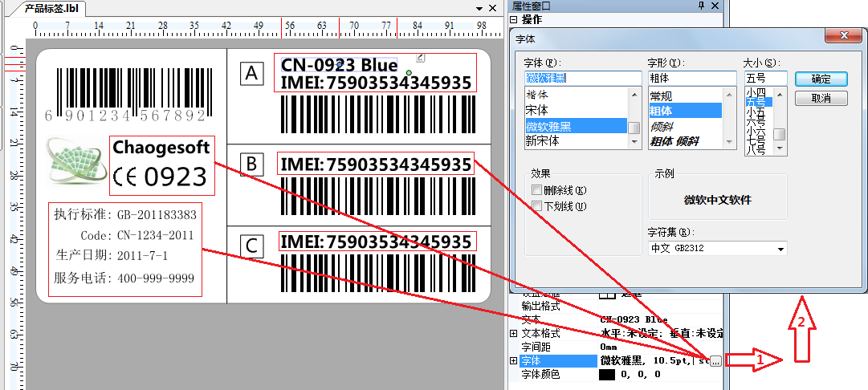Select the boxed letter B on label

[252, 164]
